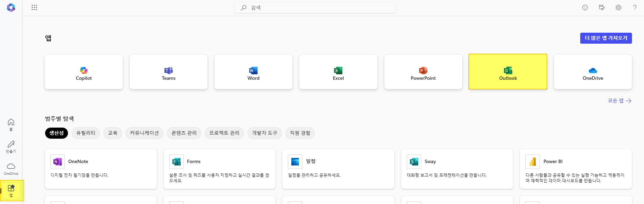Open the settings gear icon
Viewport: 644px width, 204px height.
coord(618,8)
